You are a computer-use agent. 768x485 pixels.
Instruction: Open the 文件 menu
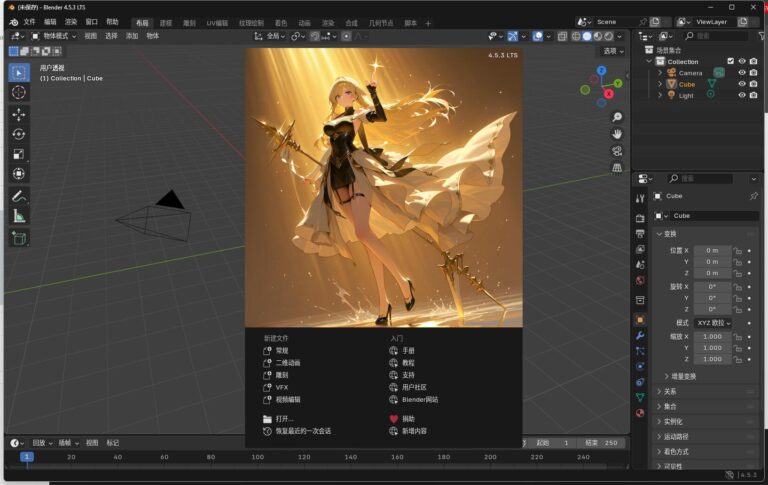(29, 22)
